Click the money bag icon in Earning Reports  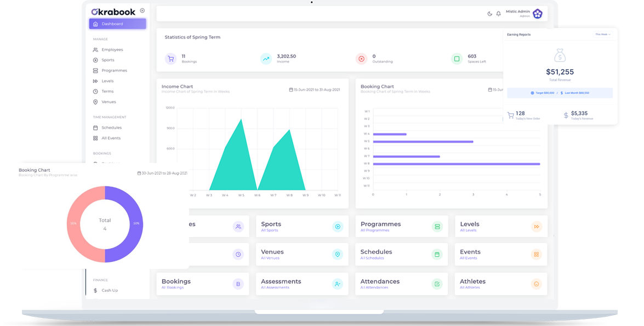click(559, 55)
